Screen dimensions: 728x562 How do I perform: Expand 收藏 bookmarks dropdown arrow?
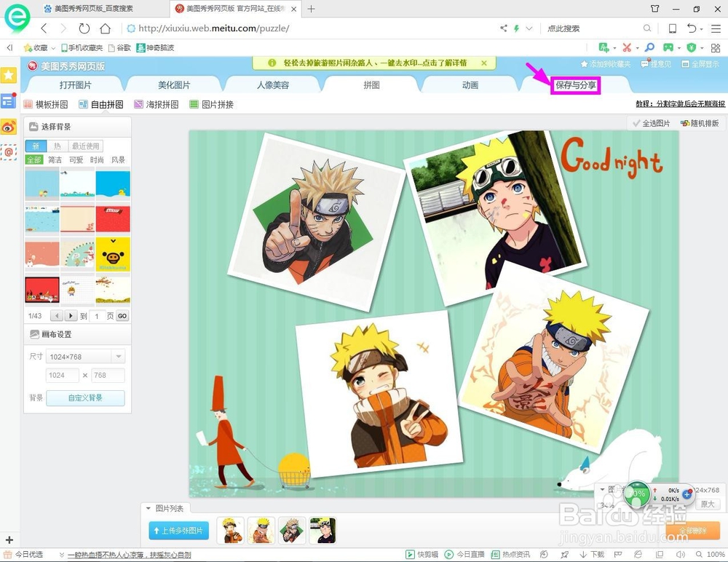(x=53, y=48)
